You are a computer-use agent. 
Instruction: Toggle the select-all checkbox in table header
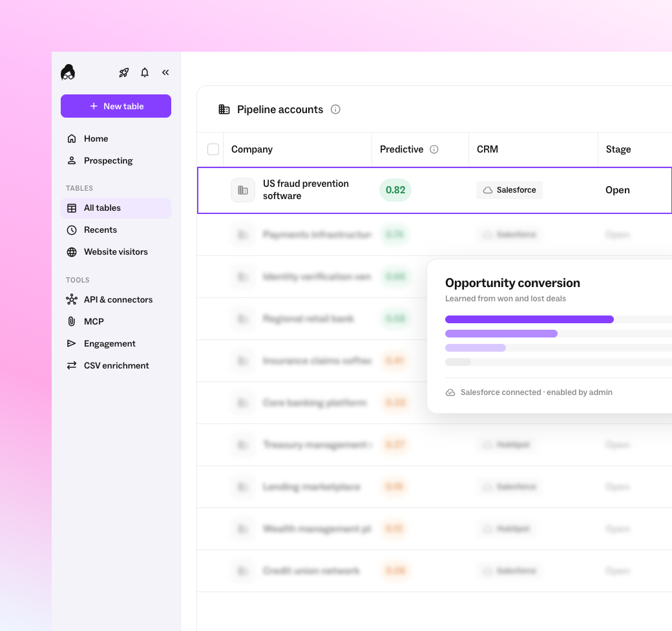pyautogui.click(x=213, y=149)
